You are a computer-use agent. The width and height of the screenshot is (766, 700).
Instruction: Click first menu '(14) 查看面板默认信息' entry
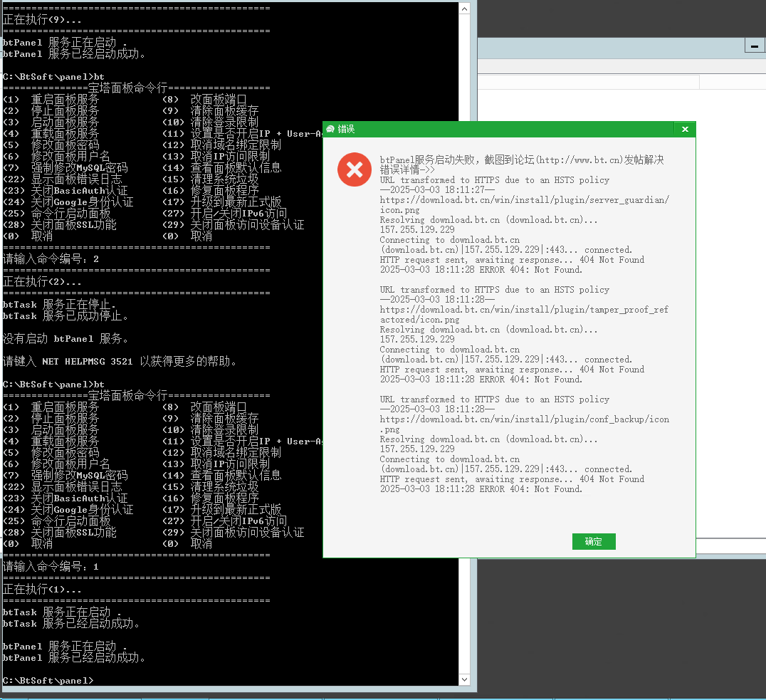222,167
